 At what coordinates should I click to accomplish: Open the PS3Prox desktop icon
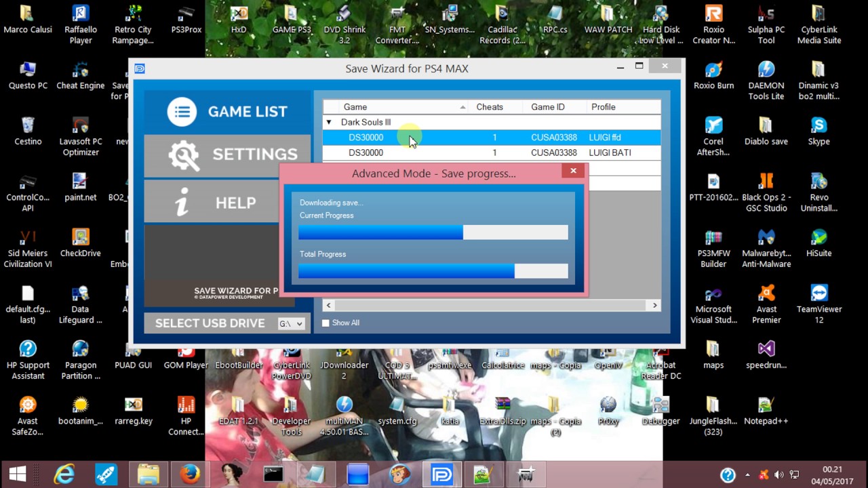coord(186,20)
